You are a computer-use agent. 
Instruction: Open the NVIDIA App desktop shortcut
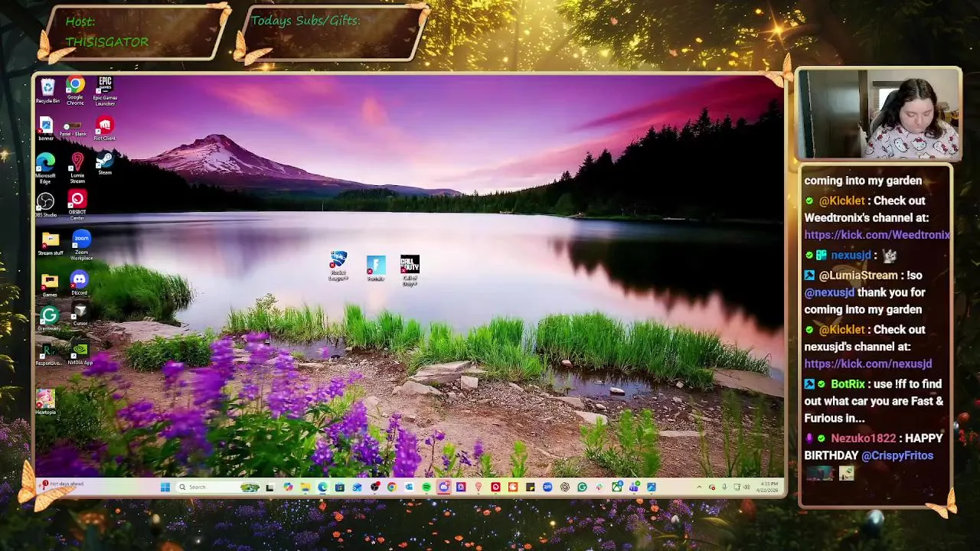pyautogui.click(x=80, y=353)
